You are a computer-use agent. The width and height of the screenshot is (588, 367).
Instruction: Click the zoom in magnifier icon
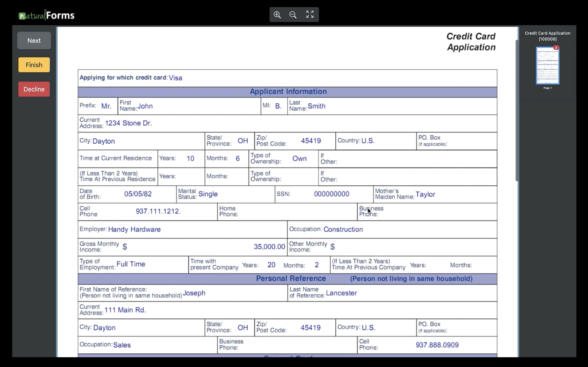click(x=277, y=15)
